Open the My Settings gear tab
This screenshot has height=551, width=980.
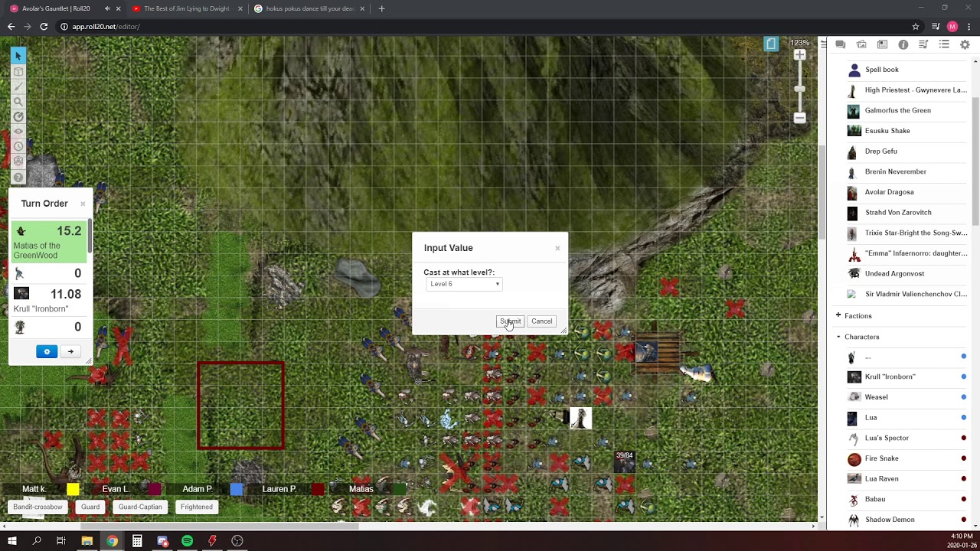pos(965,44)
